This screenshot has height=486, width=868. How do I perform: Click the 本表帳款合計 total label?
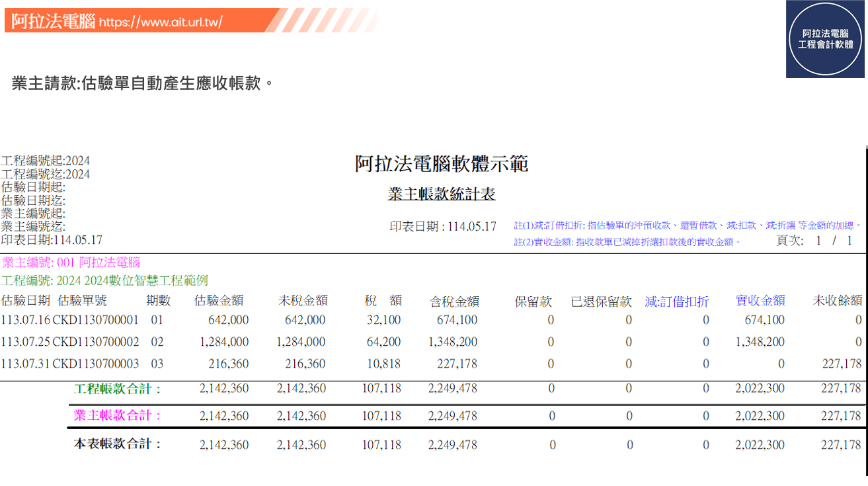(x=117, y=444)
